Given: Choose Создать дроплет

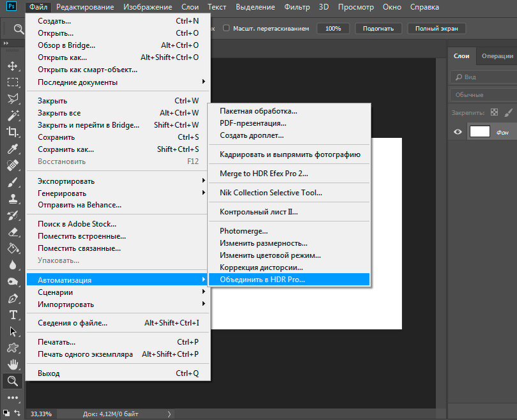Looking at the screenshot, I should point(289,135).
